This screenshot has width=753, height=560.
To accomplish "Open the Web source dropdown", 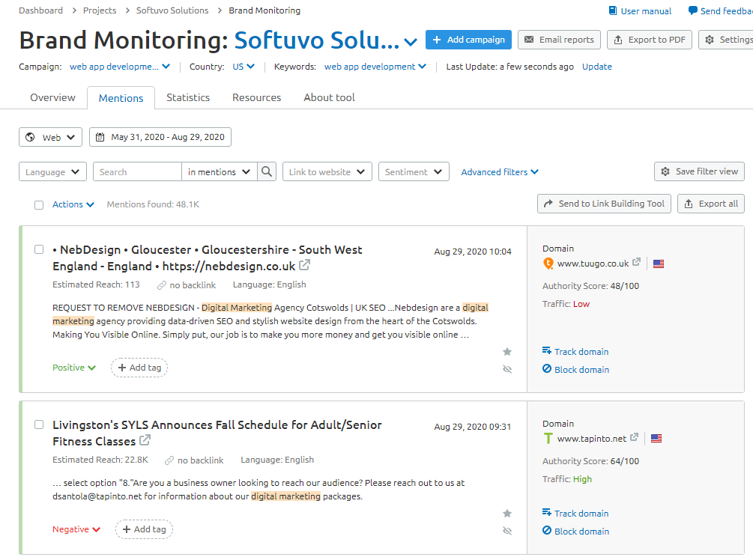I will point(50,137).
